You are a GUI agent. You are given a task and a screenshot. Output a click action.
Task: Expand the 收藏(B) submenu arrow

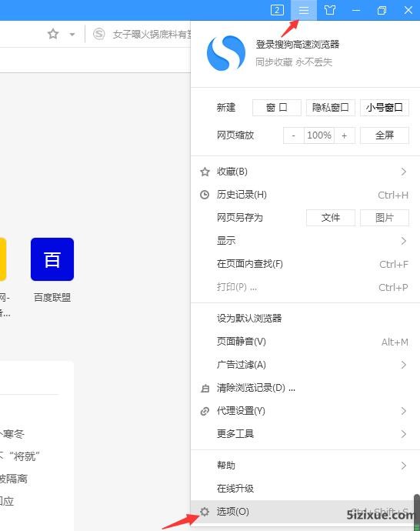(x=403, y=172)
